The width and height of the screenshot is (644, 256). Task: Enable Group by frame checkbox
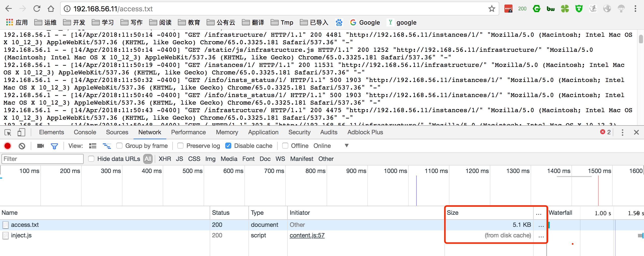119,146
